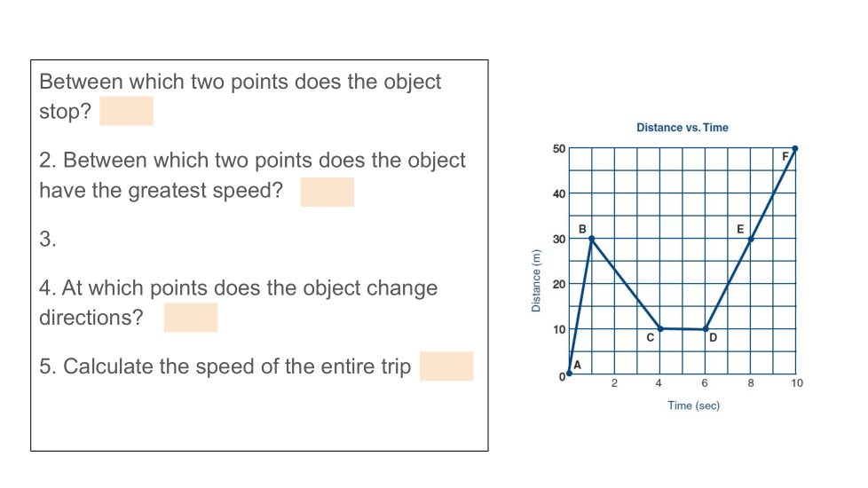This screenshot has height=488, width=868.
Task: Click point E on the graph
Action: (751, 238)
